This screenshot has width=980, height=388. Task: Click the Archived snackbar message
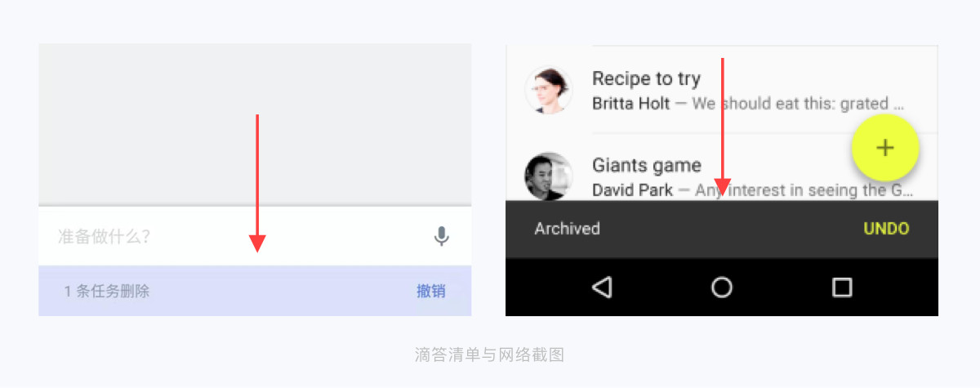pyautogui.click(x=567, y=229)
